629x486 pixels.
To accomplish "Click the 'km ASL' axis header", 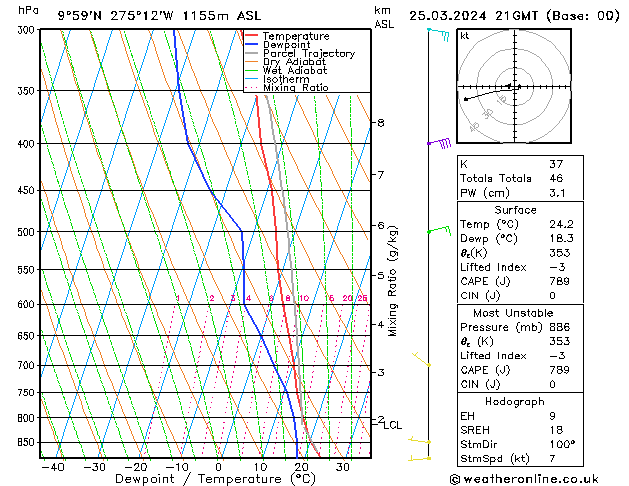I will pyautogui.click(x=384, y=17).
